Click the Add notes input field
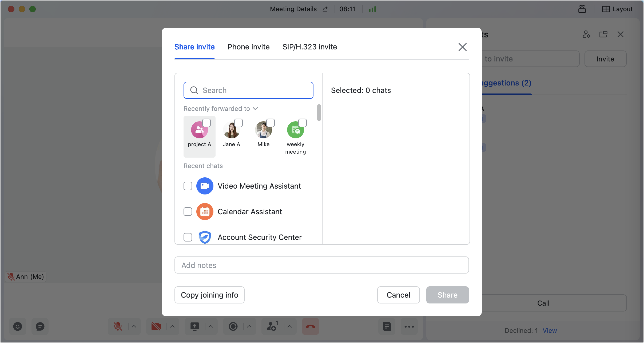 tap(321, 265)
